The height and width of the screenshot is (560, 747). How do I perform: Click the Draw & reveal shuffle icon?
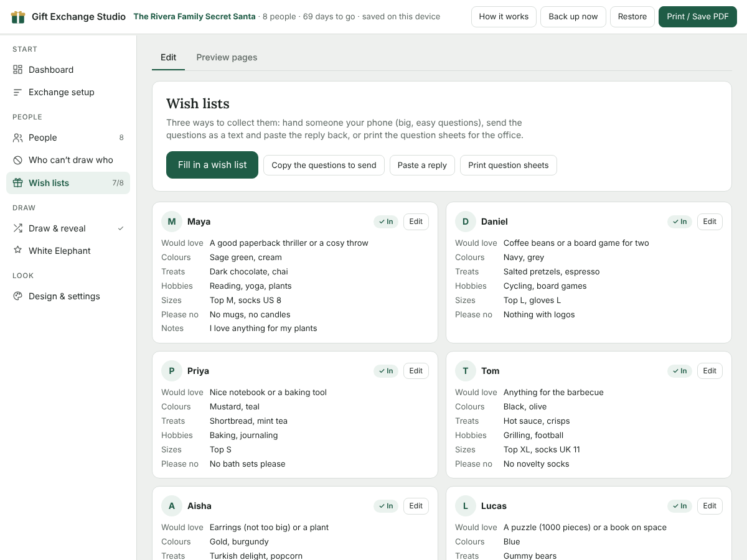pyautogui.click(x=17, y=228)
